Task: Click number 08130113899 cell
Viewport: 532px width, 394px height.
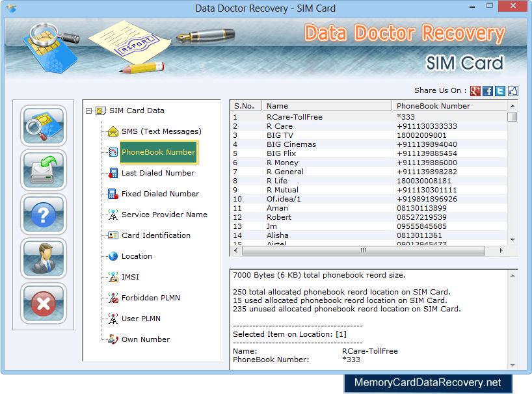Action: pyautogui.click(x=421, y=208)
